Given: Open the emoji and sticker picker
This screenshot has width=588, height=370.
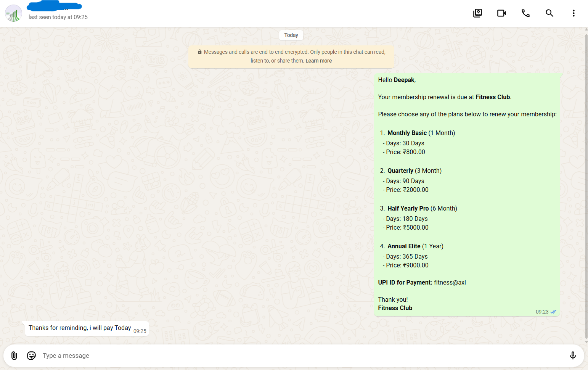Looking at the screenshot, I should pyautogui.click(x=32, y=356).
